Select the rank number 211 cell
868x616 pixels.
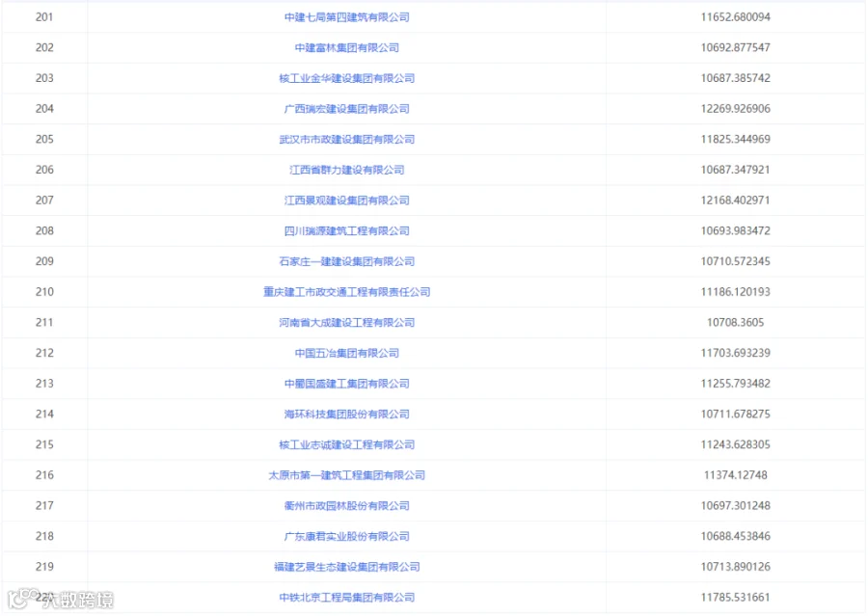tap(44, 322)
